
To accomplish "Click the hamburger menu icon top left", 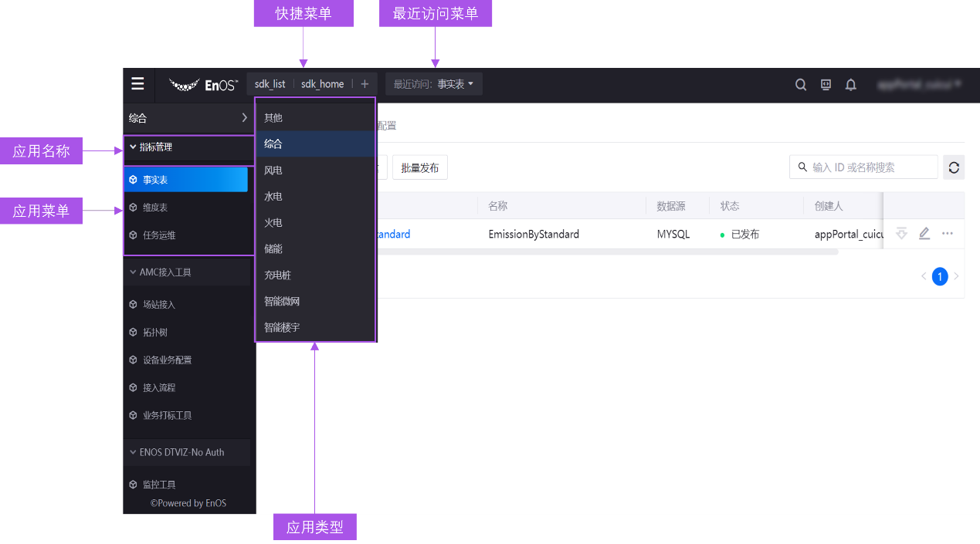I will point(137,83).
